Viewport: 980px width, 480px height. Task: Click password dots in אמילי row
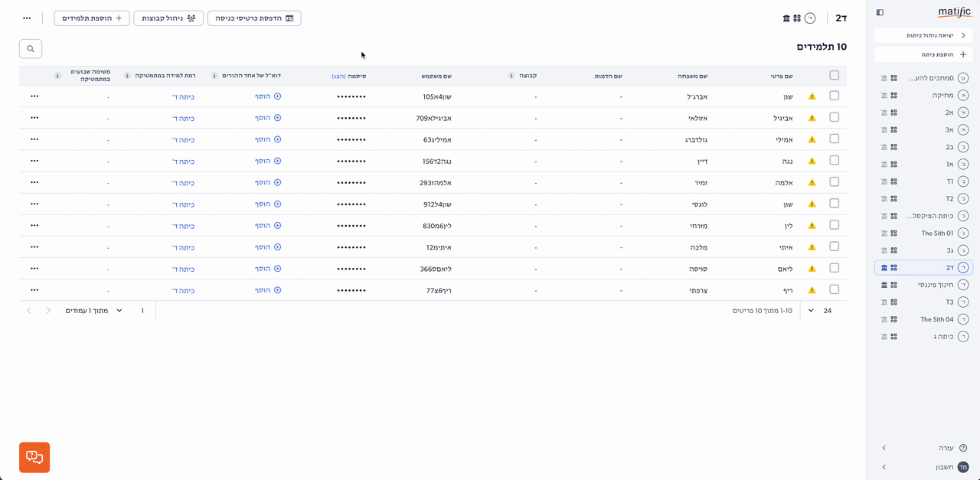click(x=351, y=140)
